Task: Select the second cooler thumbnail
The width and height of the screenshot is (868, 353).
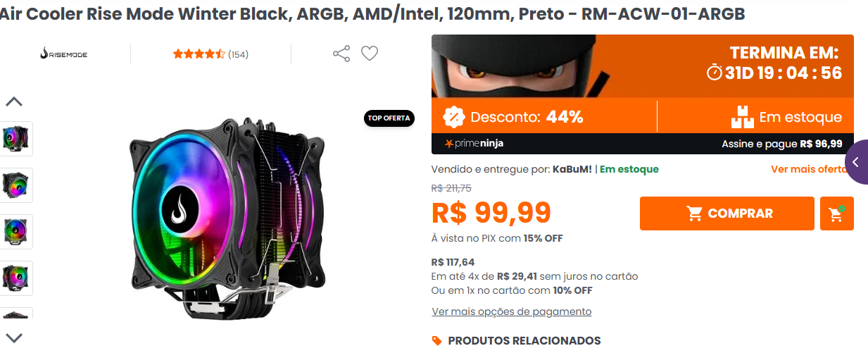Action: [x=15, y=185]
